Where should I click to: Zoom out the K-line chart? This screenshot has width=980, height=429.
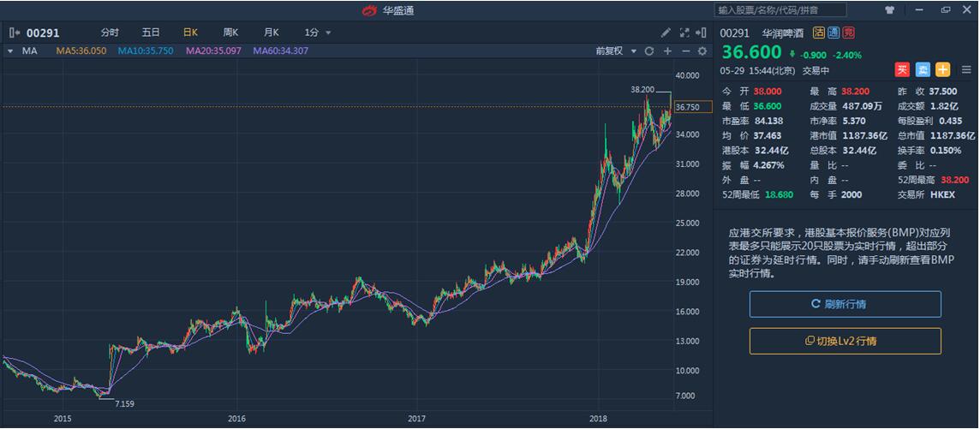685,51
